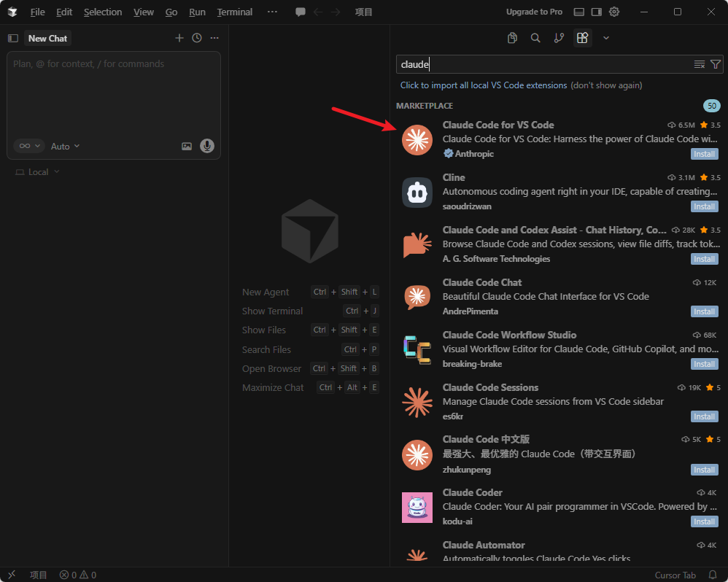Image resolution: width=728 pixels, height=582 pixels.
Task: Click the chat bubble icon in title bar
Action: tap(301, 12)
